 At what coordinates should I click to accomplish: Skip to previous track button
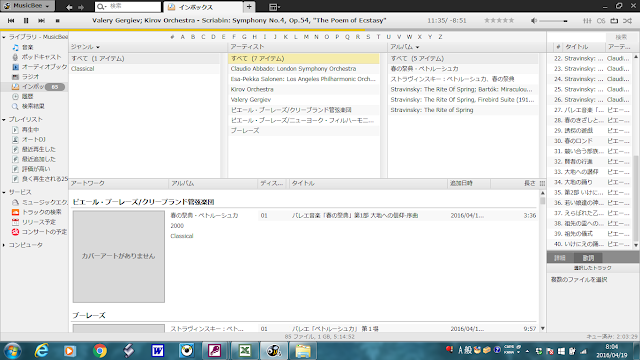(x=11, y=20)
